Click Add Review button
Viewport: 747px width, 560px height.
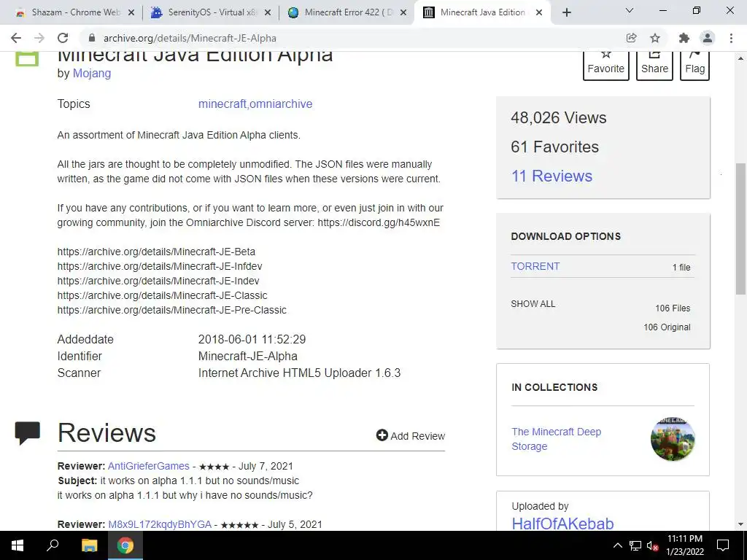(411, 436)
